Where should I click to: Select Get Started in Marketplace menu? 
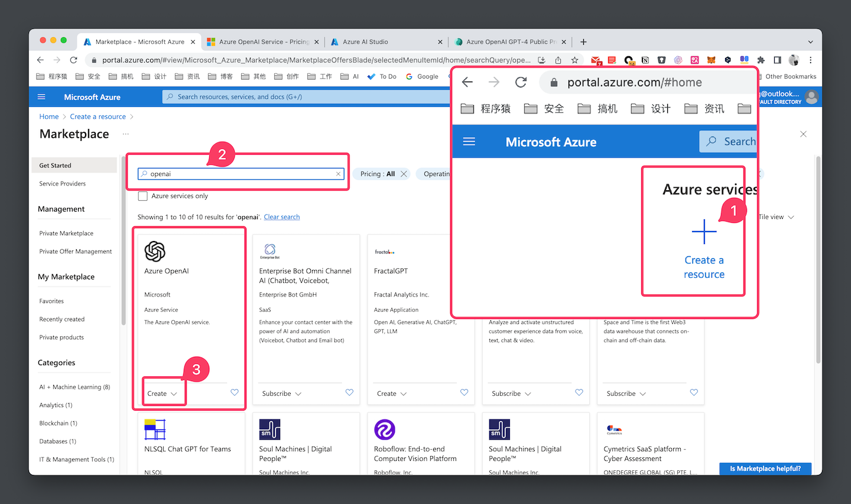pos(74,165)
